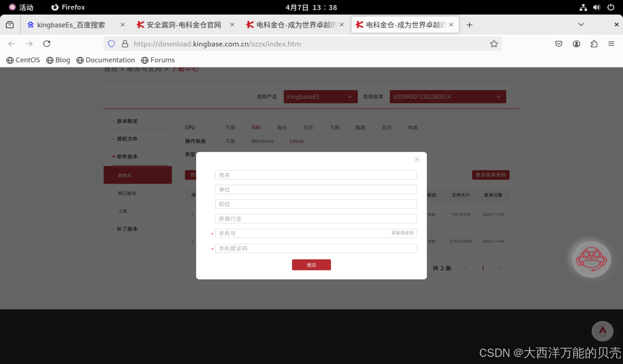
Task: Open 选择产品 KingbaseES dropdown
Action: coord(321,97)
